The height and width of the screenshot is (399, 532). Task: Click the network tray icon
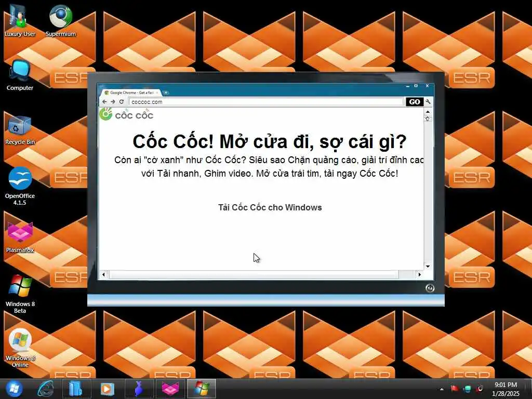click(467, 389)
